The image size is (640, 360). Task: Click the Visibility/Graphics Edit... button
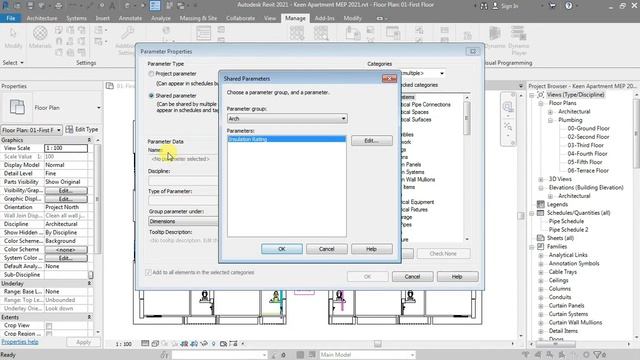click(66, 191)
